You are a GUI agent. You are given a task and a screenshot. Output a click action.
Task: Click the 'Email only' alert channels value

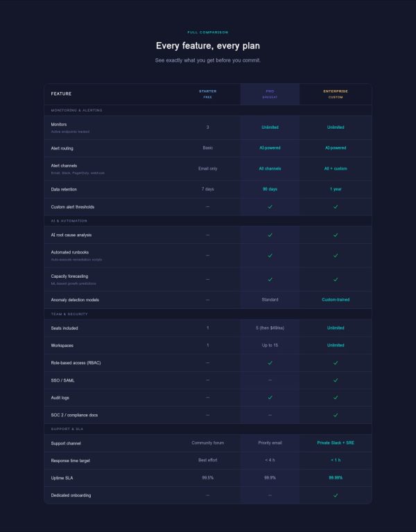coord(208,168)
